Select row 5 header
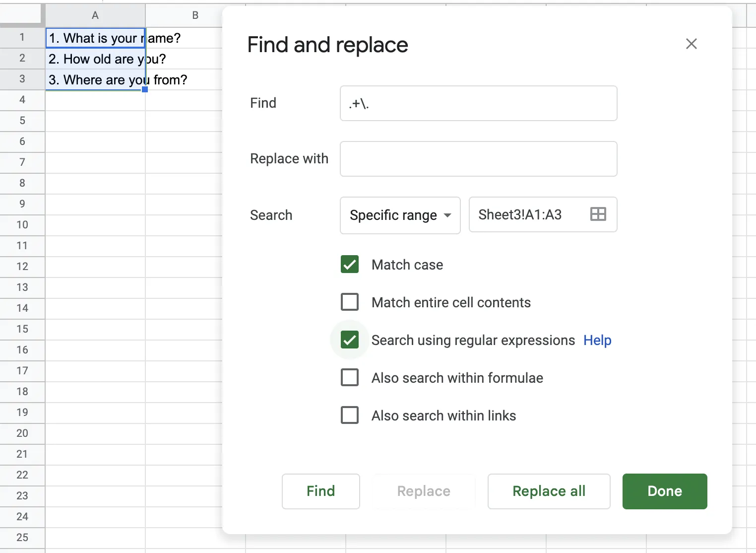The image size is (756, 553). [22, 121]
